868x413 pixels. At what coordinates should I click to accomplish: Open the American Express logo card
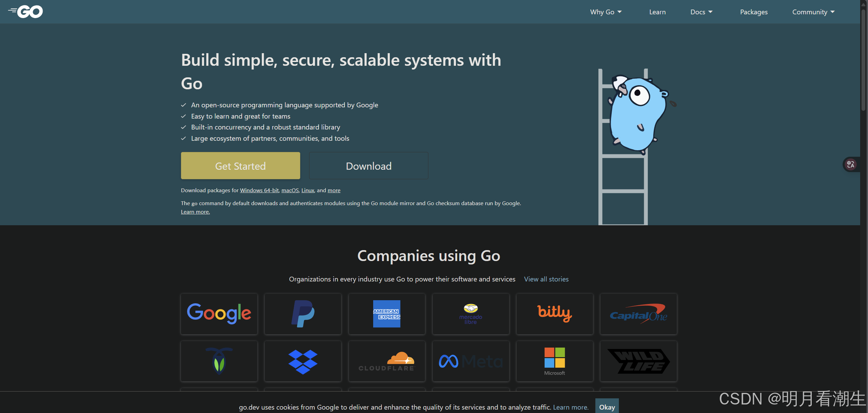pyautogui.click(x=387, y=314)
